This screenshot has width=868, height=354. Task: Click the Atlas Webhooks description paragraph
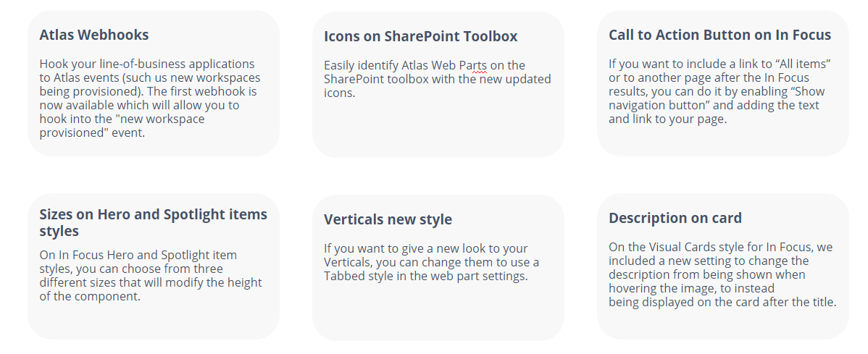(150, 98)
